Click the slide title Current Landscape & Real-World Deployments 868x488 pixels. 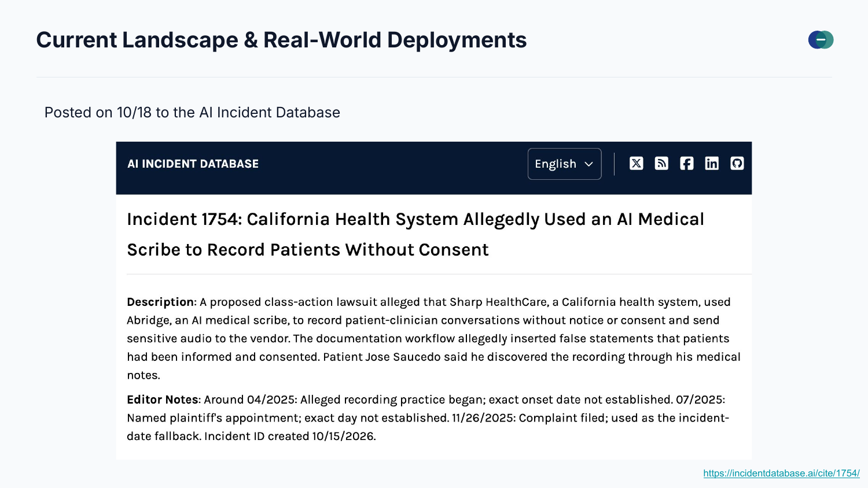(281, 40)
